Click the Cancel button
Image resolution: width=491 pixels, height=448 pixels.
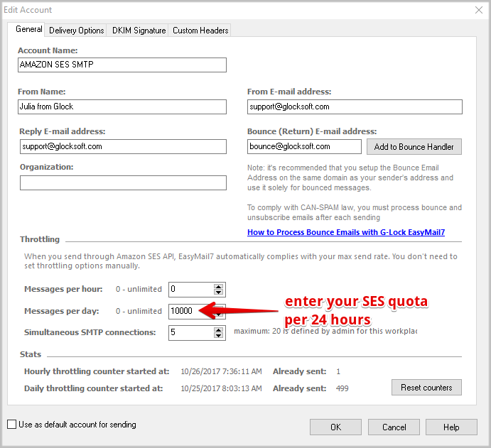click(x=394, y=427)
